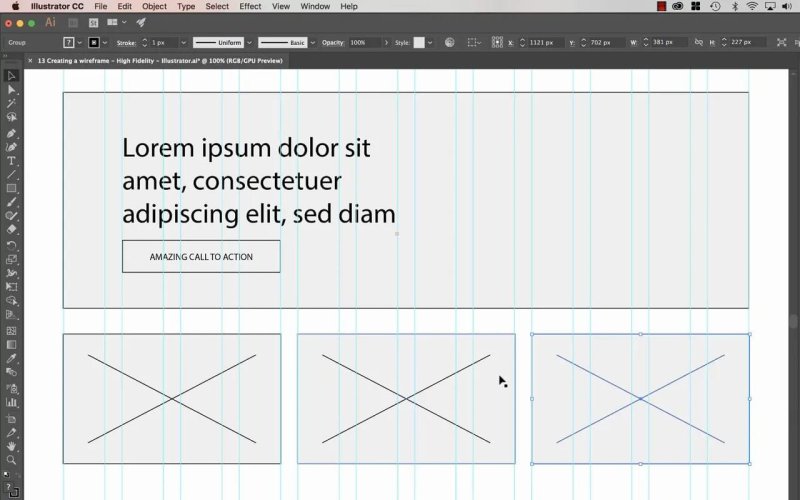Open the Adobe Stock (St) button
This screenshot has height=500, width=800.
[93, 22]
